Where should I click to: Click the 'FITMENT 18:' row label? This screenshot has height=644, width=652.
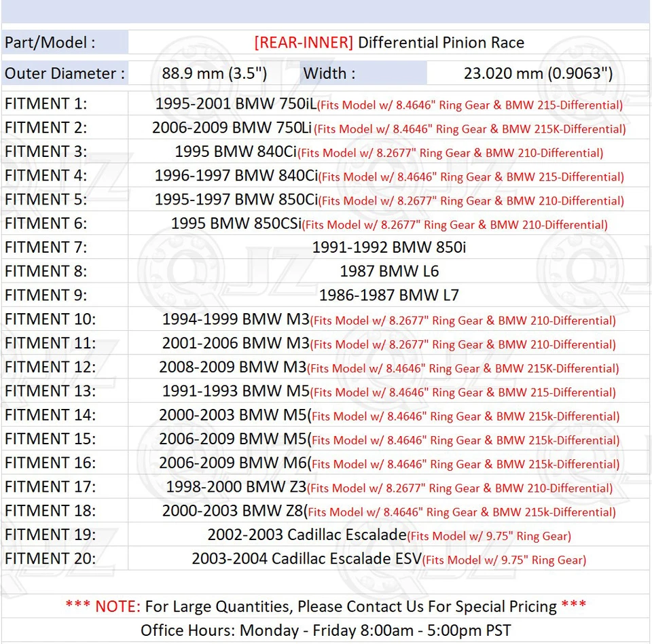click(50, 511)
